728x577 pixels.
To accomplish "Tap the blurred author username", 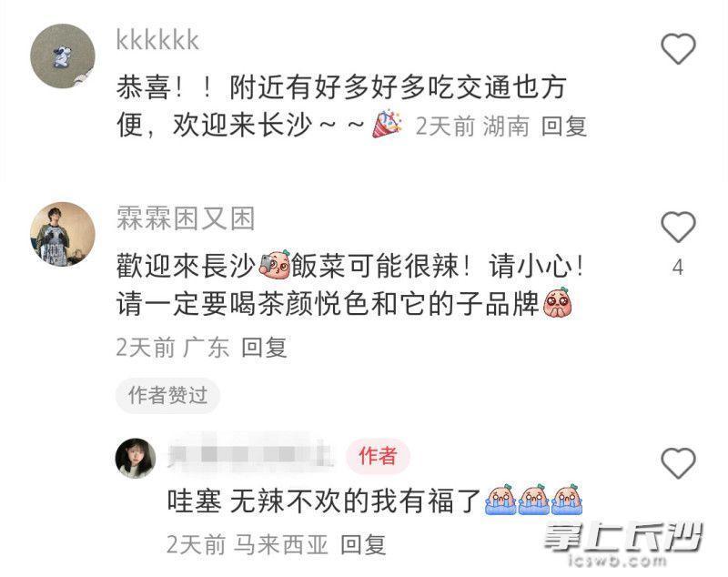I will 250,455.
